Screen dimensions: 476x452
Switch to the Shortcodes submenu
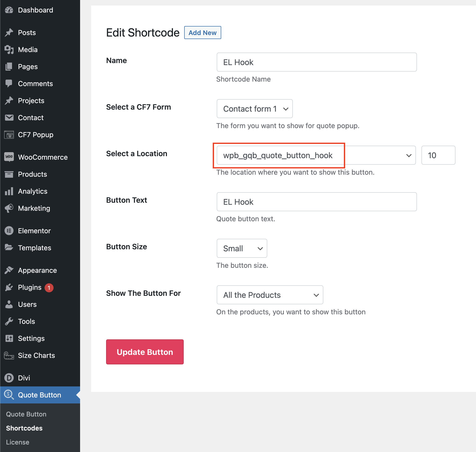point(24,428)
